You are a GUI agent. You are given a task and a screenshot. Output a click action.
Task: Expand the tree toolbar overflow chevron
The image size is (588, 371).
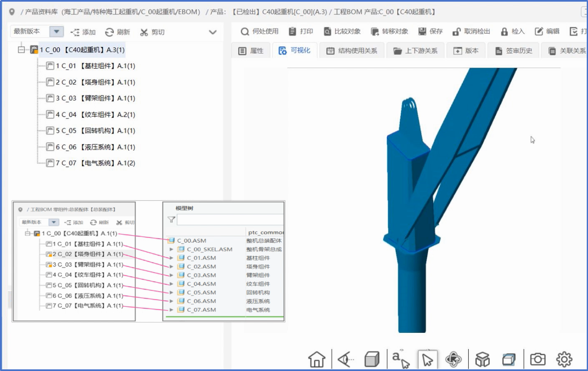click(x=213, y=32)
